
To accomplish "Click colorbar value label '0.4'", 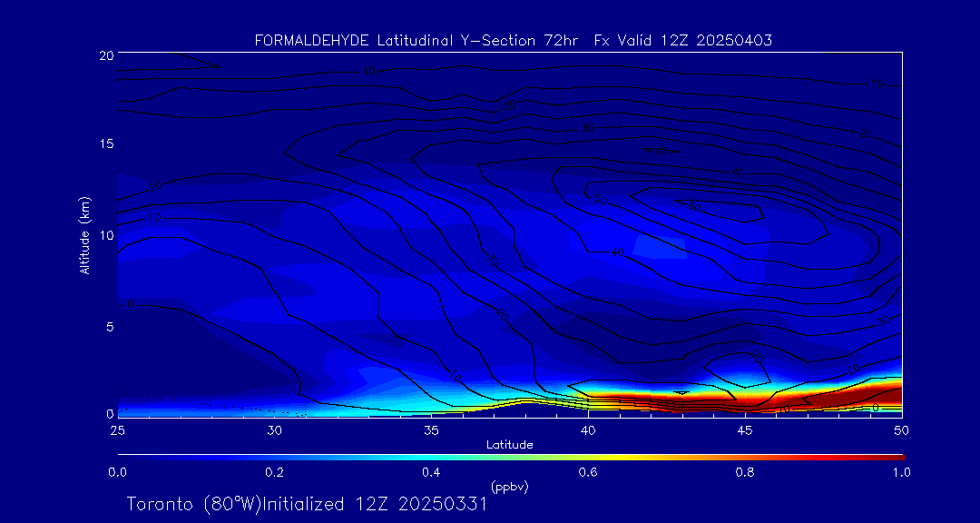I will (x=431, y=472).
